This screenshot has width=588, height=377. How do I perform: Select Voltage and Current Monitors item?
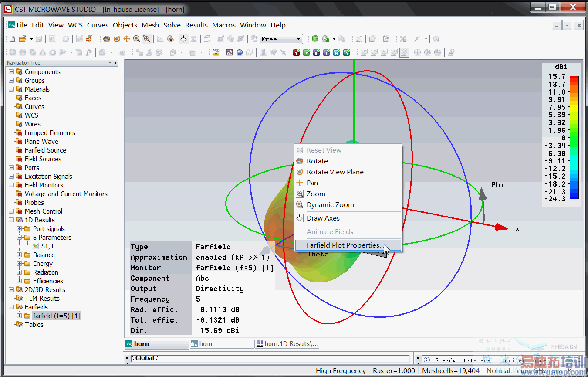tap(66, 194)
